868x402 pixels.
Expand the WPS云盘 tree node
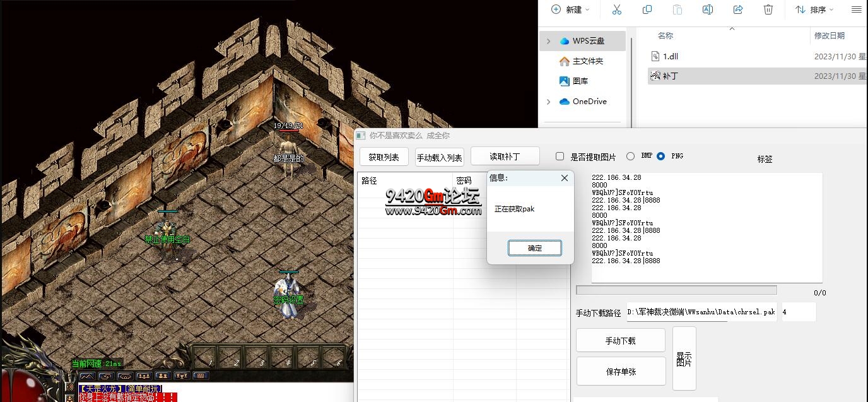tap(548, 41)
